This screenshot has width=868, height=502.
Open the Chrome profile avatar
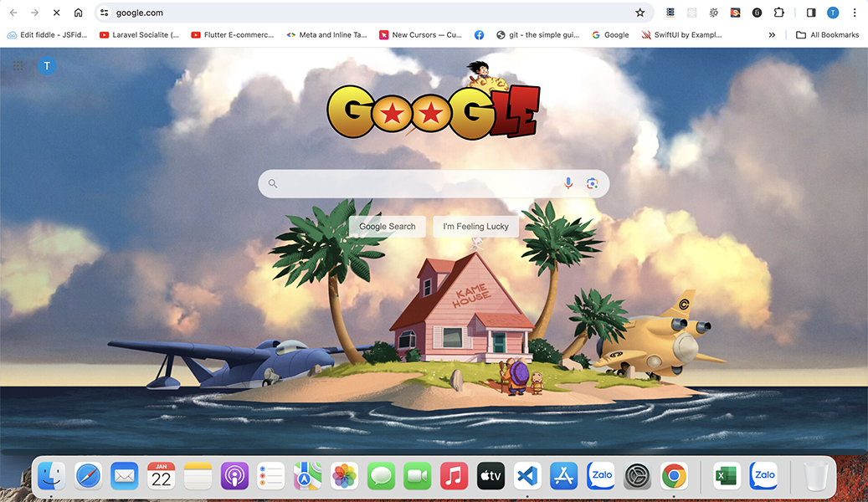[832, 13]
